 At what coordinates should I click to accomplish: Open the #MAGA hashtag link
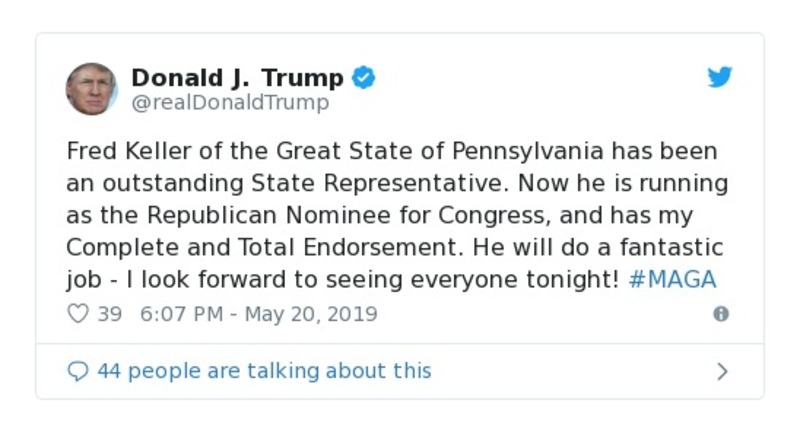tap(673, 279)
